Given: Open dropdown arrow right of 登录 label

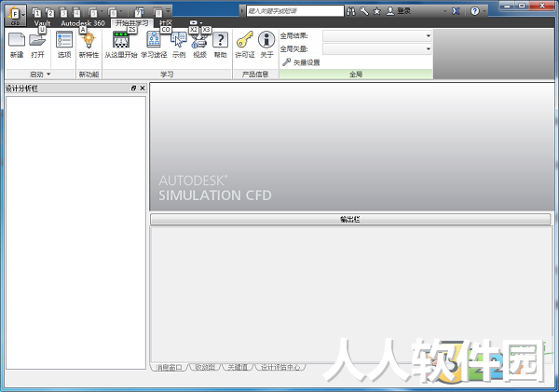Looking at the screenshot, I should pos(444,11).
